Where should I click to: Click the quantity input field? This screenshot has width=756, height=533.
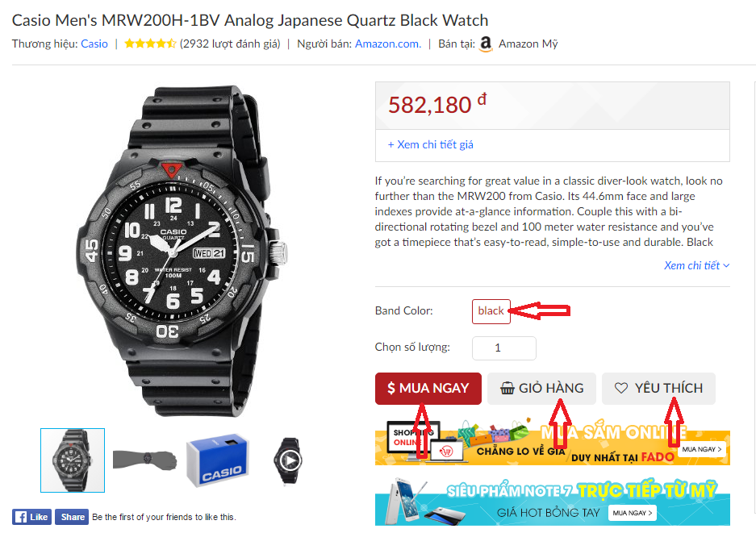click(503, 348)
